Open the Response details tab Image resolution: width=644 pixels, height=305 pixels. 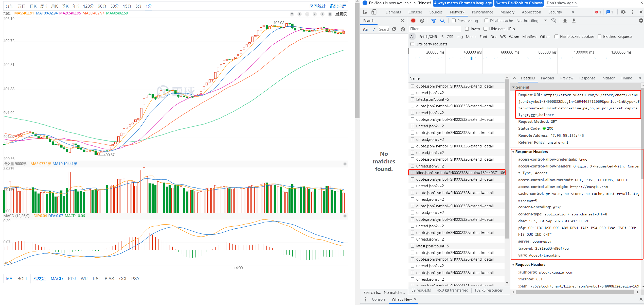[x=587, y=78]
